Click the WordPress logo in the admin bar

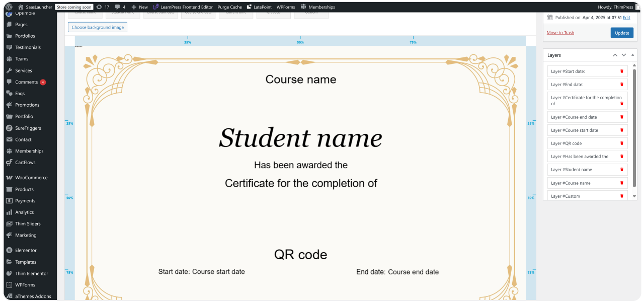pos(8,7)
